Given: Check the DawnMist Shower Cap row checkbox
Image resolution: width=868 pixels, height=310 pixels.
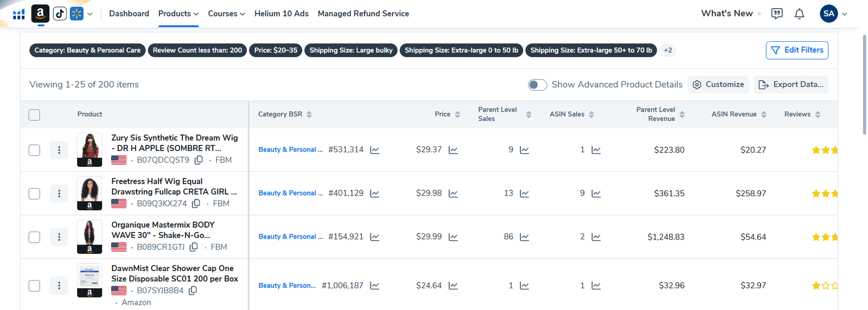Looking at the screenshot, I should click(x=34, y=286).
